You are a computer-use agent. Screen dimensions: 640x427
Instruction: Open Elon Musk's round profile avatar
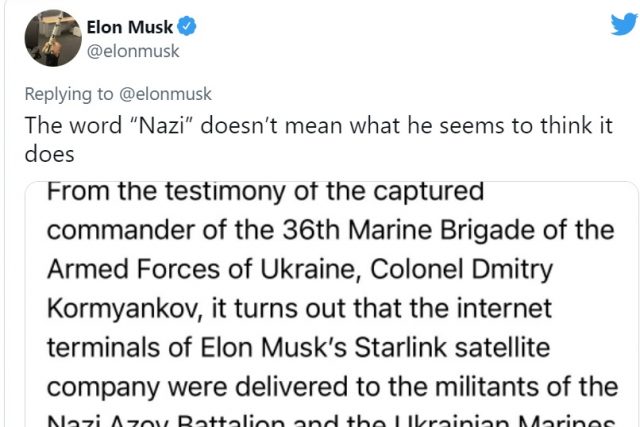53,38
